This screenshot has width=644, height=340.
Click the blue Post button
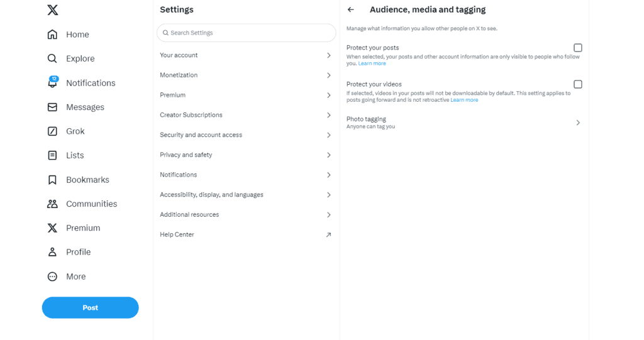90,308
